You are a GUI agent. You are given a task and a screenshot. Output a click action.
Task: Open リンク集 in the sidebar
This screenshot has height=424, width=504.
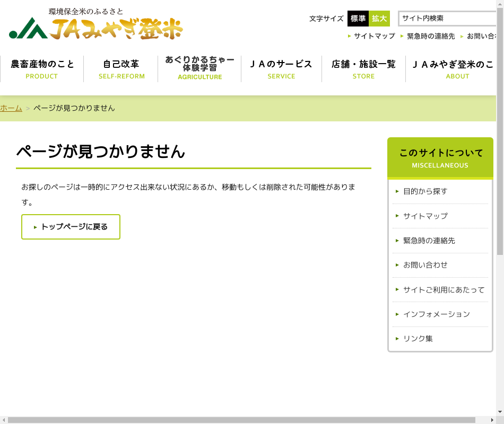point(418,339)
